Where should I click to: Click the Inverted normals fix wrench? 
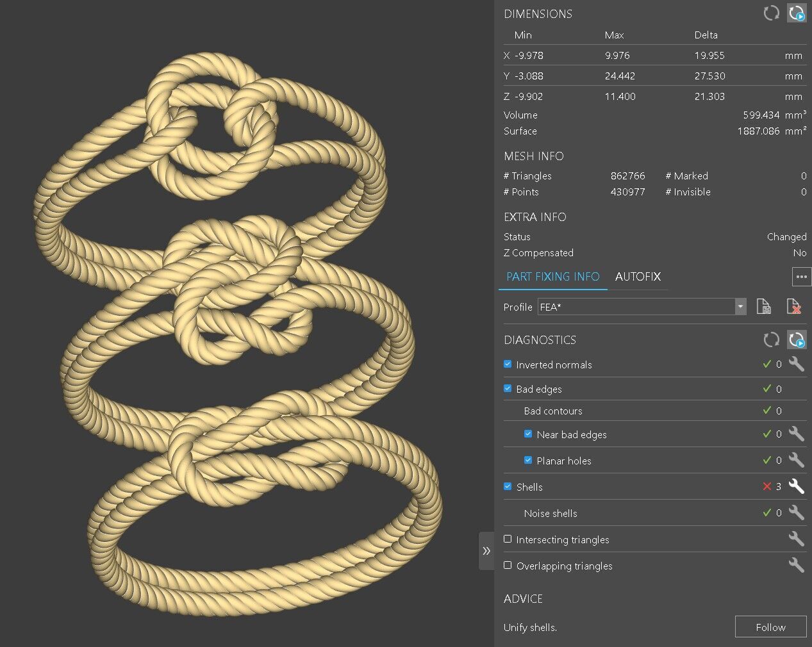coord(796,364)
